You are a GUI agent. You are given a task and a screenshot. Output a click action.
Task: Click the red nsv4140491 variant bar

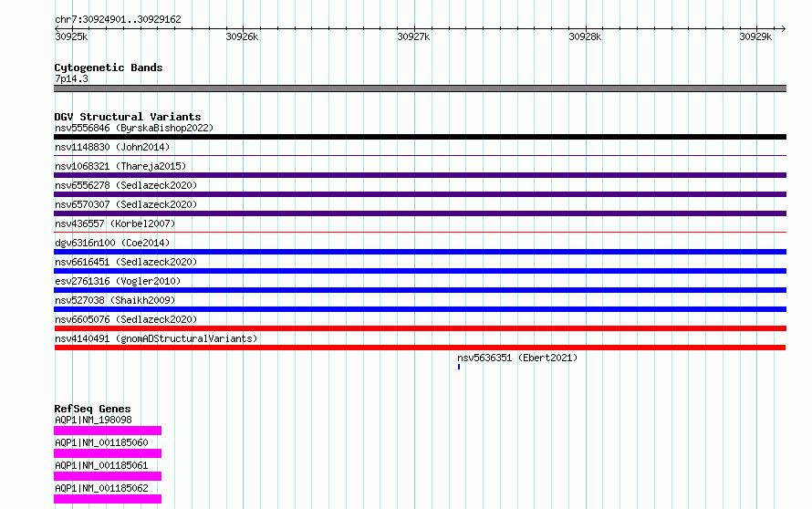(420, 348)
